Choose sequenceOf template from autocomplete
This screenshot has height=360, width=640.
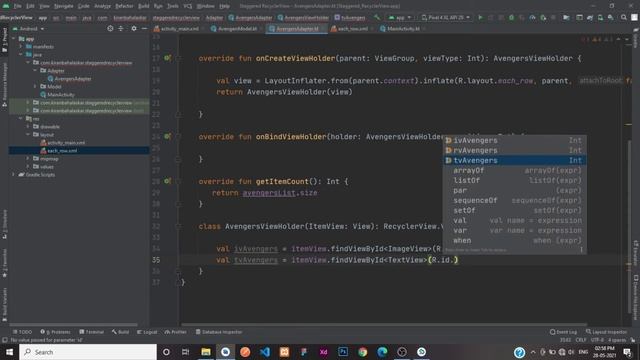(515, 200)
